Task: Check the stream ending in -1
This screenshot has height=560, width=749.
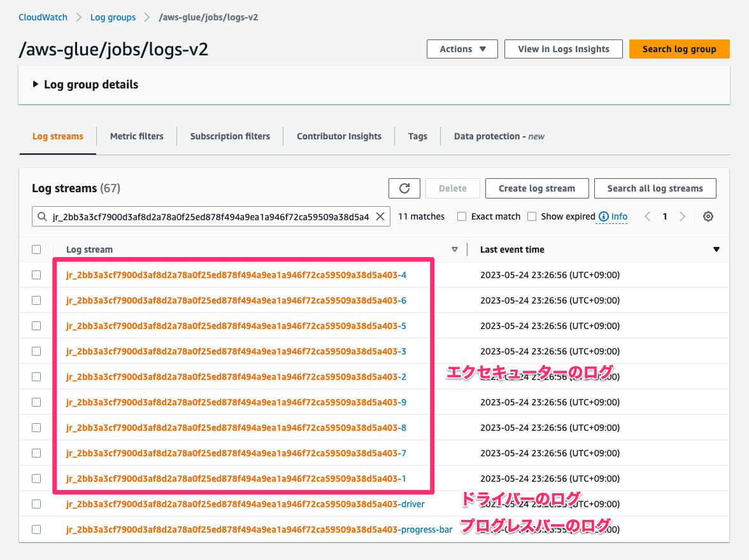Action: pyautogui.click(x=36, y=479)
